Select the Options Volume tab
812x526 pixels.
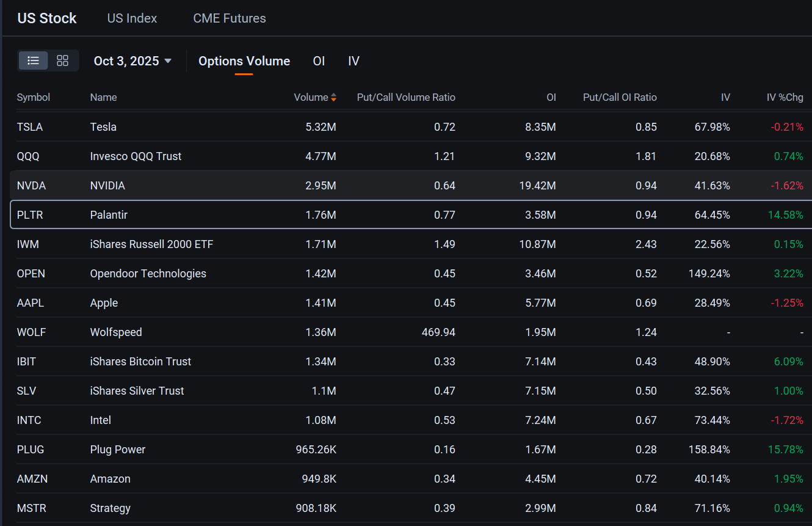244,61
